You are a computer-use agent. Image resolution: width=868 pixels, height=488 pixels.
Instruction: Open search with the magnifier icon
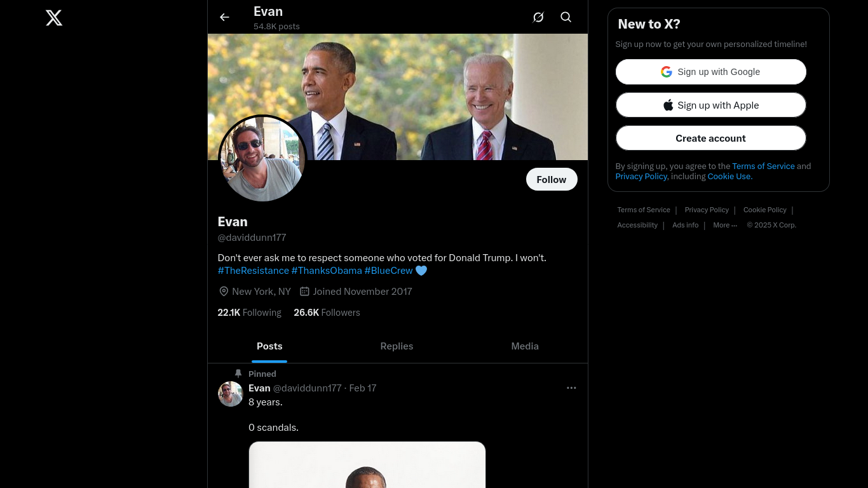[566, 17]
